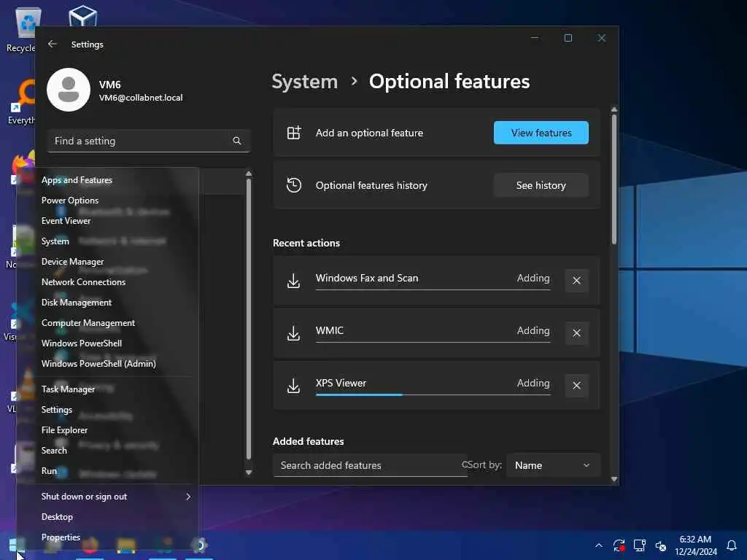Click the VM6 user avatar
Viewport: 747px width, 560px height.
69,90
